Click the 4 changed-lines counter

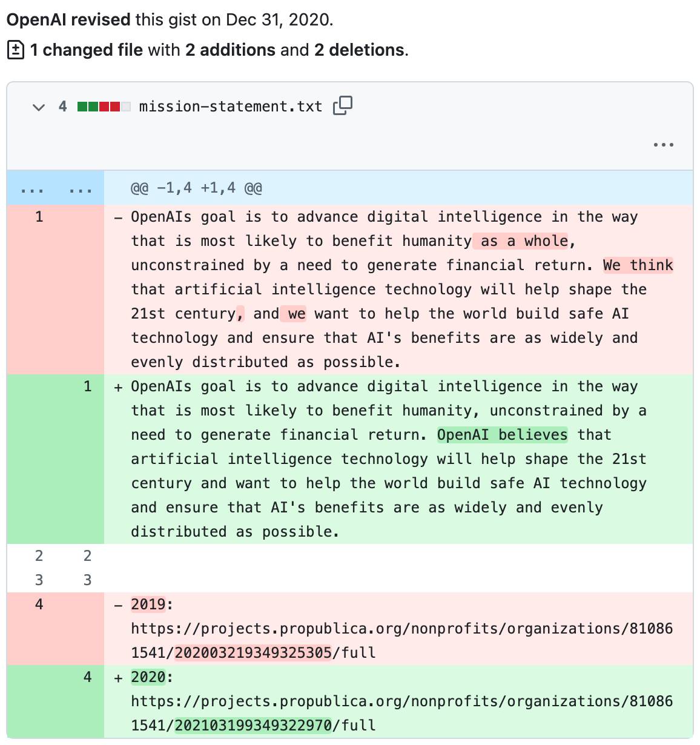click(63, 106)
